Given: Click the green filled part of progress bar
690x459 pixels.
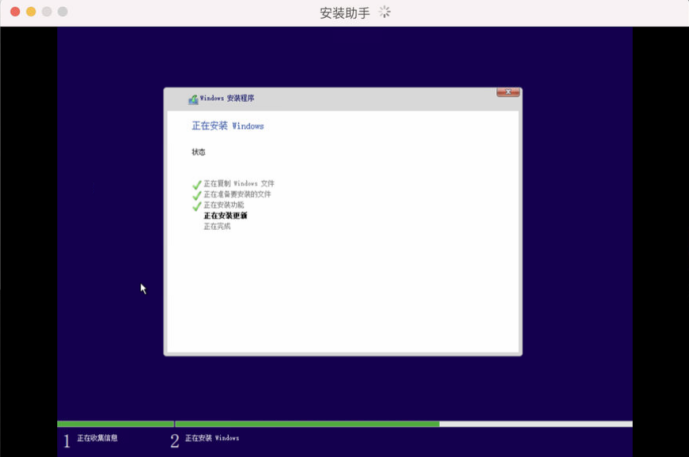Looking at the screenshot, I should click(x=300, y=424).
